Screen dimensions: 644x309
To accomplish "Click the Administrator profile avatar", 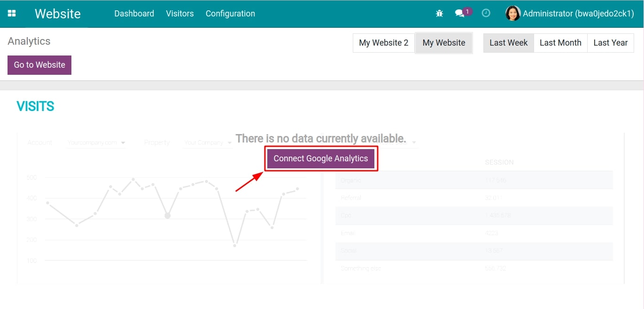I will (513, 13).
